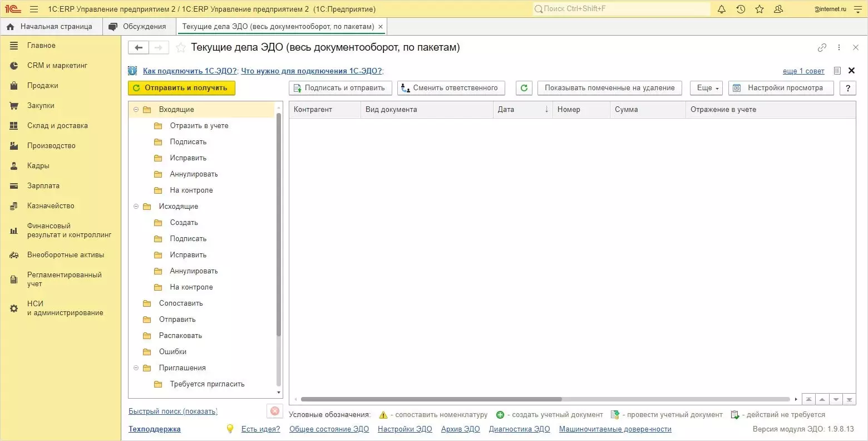Sort table by Дата column

tap(522, 110)
